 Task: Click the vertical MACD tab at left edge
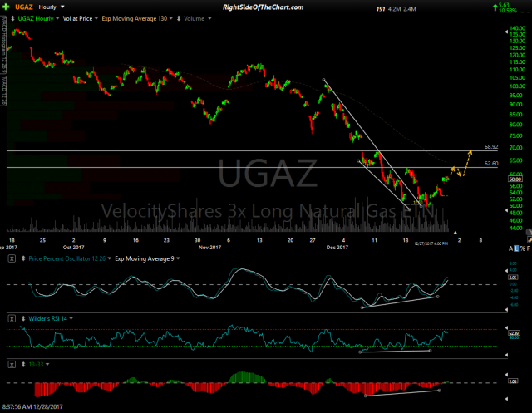[x=3, y=91]
